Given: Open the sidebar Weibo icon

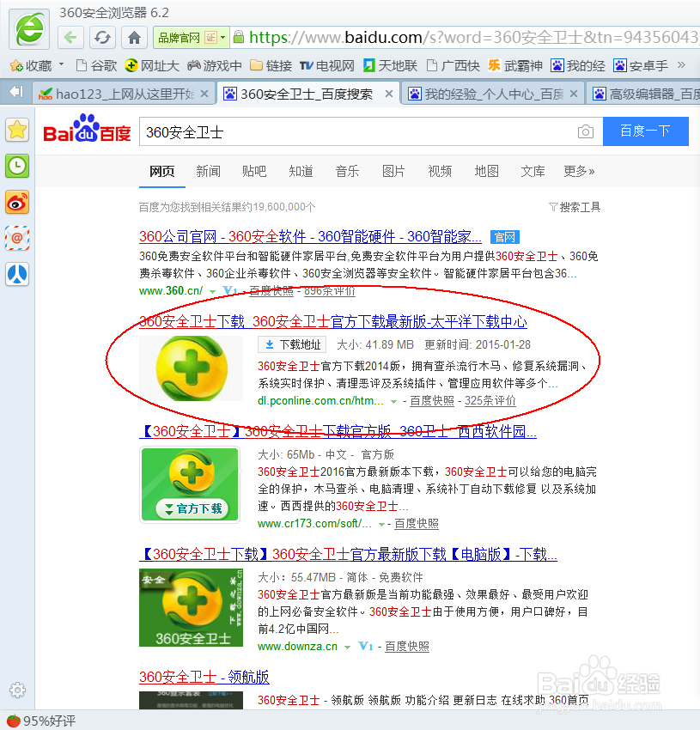Looking at the screenshot, I should click(x=17, y=203).
